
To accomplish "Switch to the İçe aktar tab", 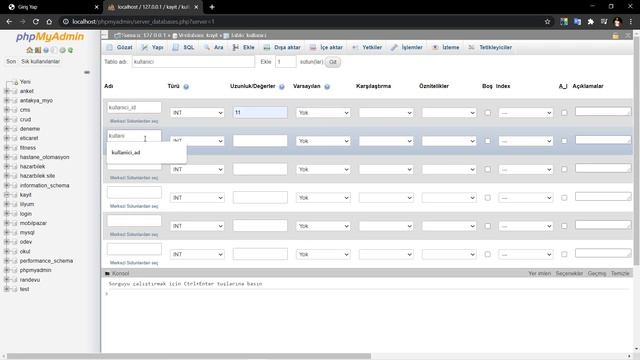I will point(327,47).
